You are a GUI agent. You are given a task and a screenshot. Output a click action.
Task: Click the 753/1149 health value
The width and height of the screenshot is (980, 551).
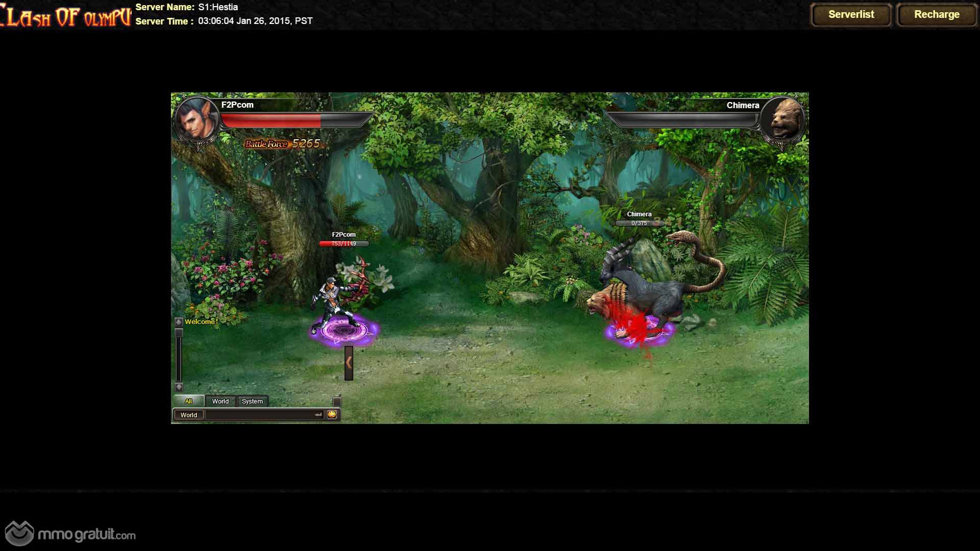click(x=344, y=243)
